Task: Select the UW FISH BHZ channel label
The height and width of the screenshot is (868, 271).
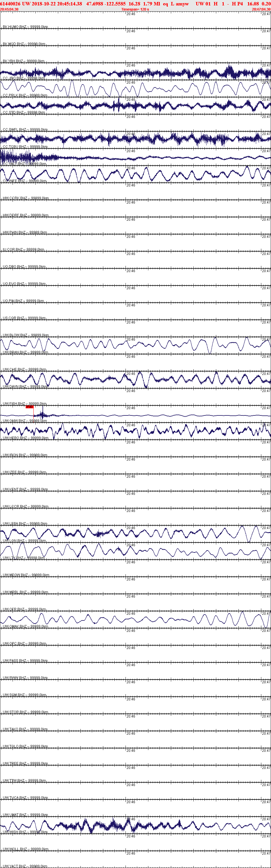Action: 25,403
